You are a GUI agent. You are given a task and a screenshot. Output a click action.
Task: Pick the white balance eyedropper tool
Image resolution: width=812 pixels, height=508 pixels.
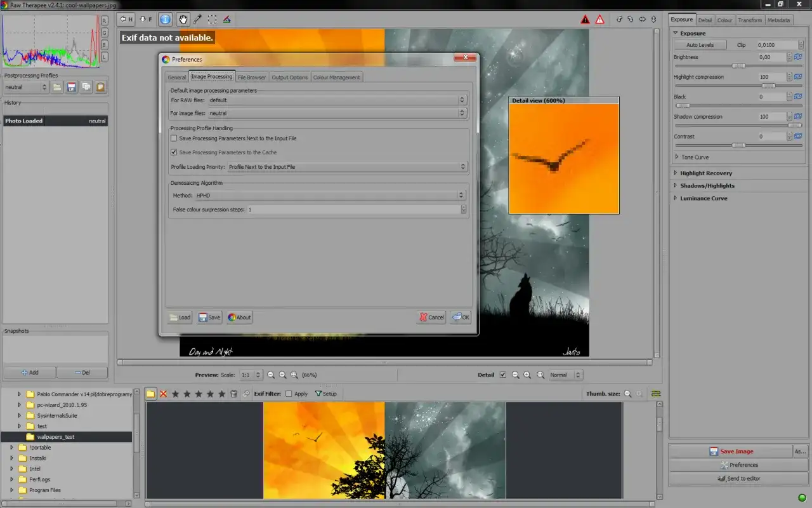pyautogui.click(x=197, y=19)
